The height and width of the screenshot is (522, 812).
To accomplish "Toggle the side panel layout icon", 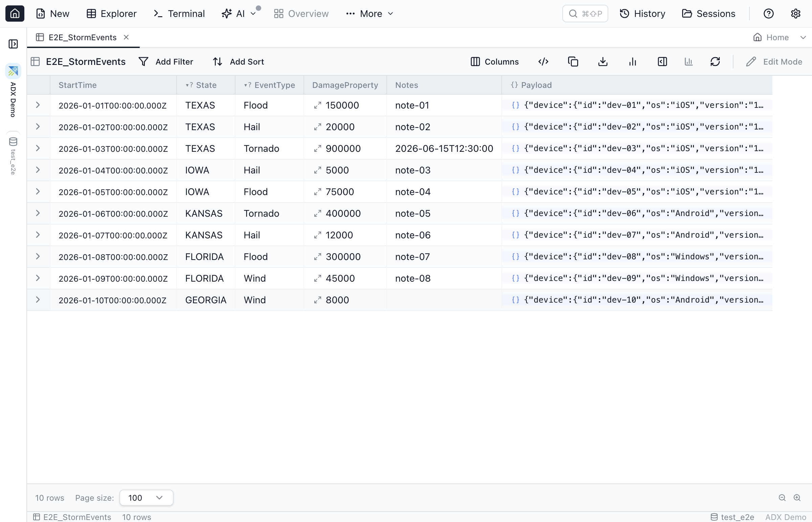I will (662, 62).
